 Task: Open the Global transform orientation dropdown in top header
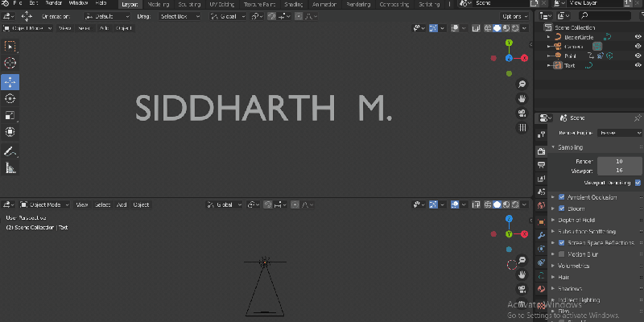228,16
